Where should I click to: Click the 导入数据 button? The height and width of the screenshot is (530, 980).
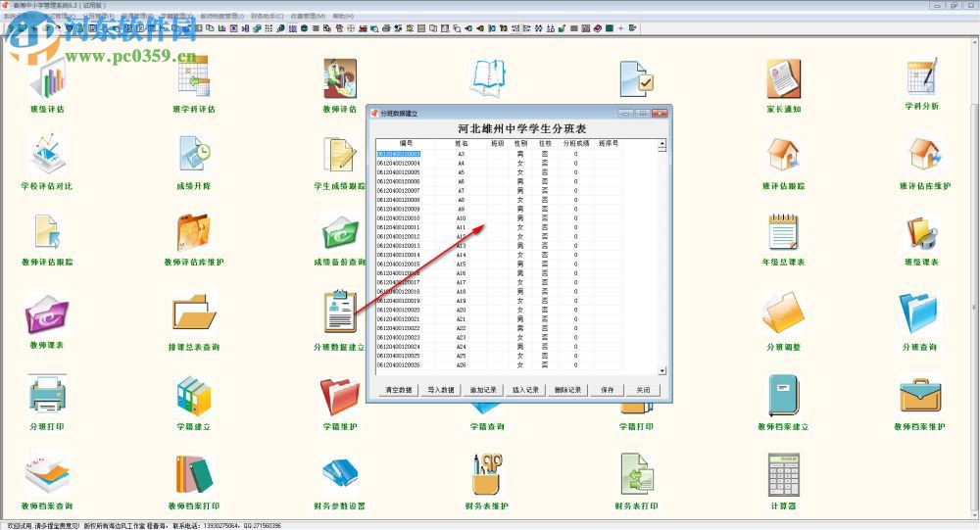point(441,390)
